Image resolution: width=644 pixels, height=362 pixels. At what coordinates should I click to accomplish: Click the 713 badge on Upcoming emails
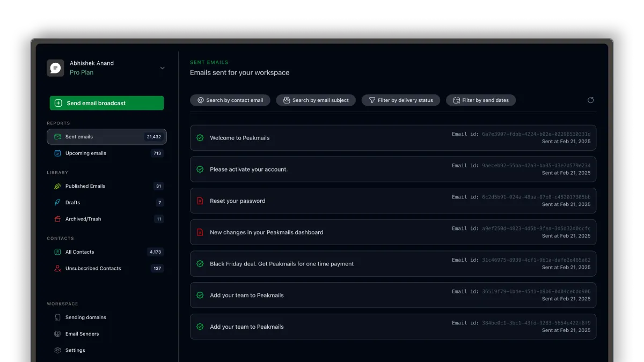pos(157,153)
